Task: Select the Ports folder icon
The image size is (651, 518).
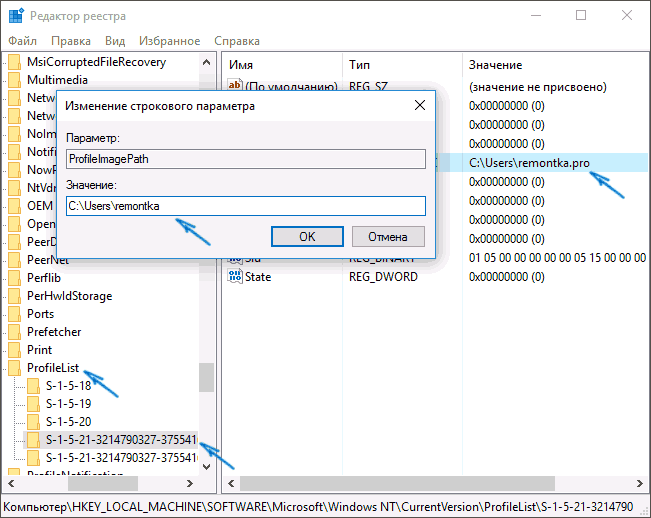Action: tap(15, 314)
